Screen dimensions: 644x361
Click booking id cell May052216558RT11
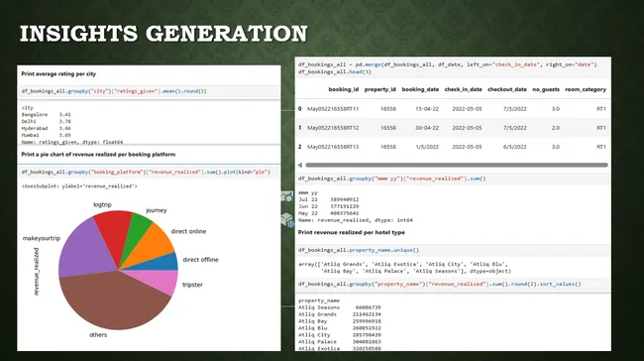tap(333, 109)
